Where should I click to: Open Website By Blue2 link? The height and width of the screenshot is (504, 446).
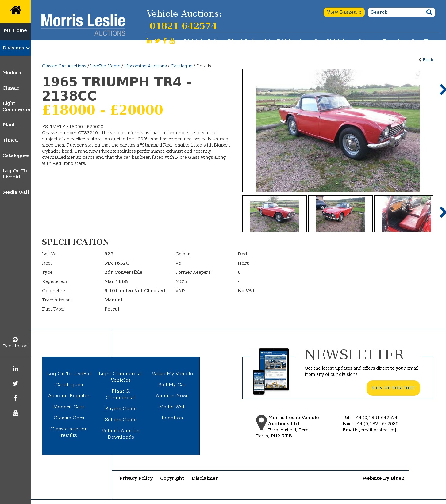pos(383,478)
